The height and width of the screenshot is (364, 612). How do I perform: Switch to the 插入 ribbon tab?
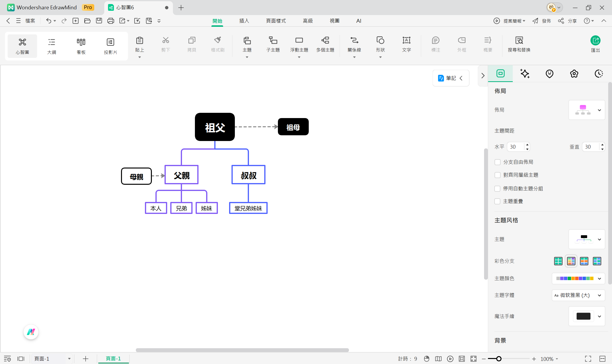coord(244,21)
